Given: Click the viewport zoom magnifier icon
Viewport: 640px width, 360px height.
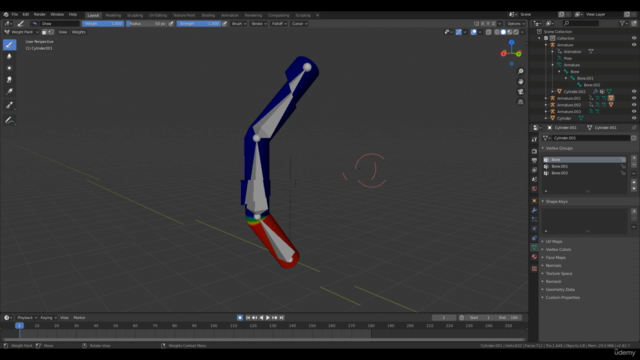Looking at the screenshot, I should pyautogui.click(x=520, y=71).
